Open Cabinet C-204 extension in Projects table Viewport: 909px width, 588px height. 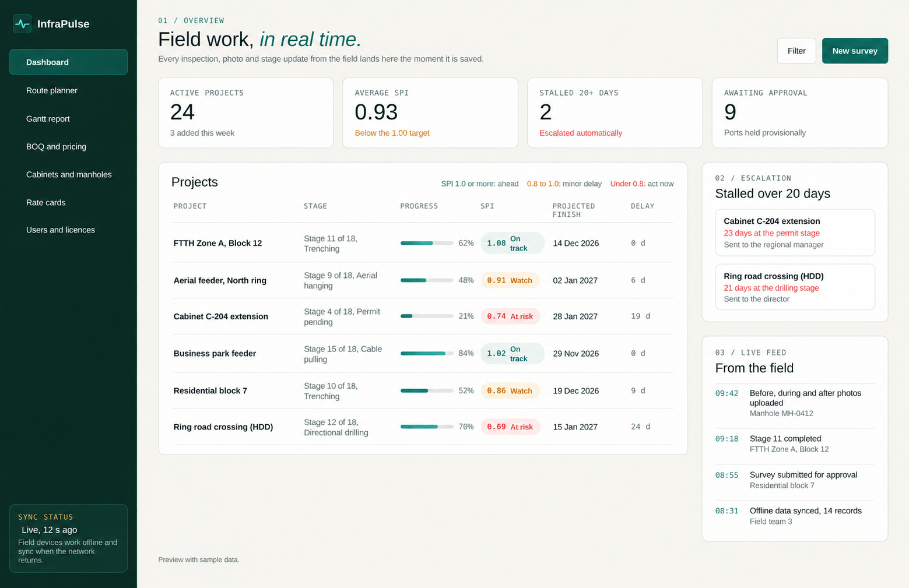(x=423, y=316)
